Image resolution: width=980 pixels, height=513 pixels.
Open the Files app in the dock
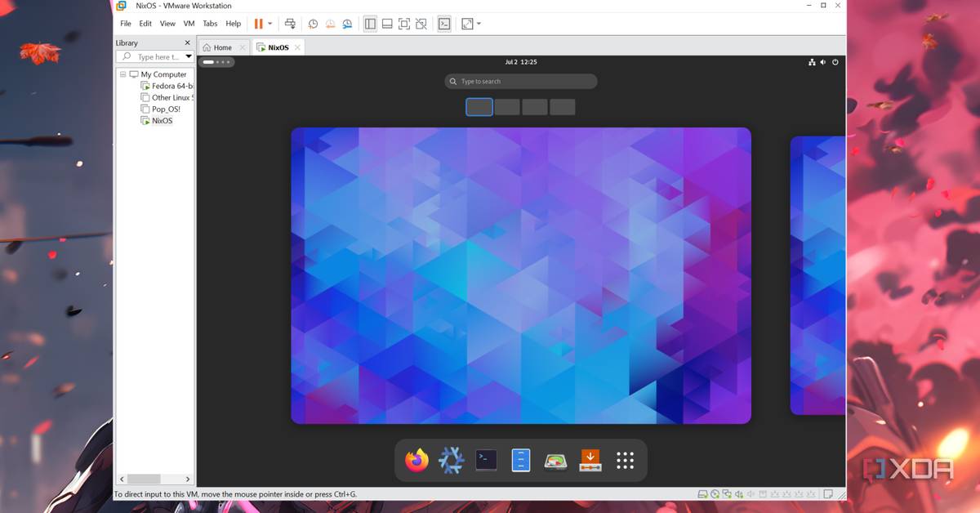click(521, 461)
